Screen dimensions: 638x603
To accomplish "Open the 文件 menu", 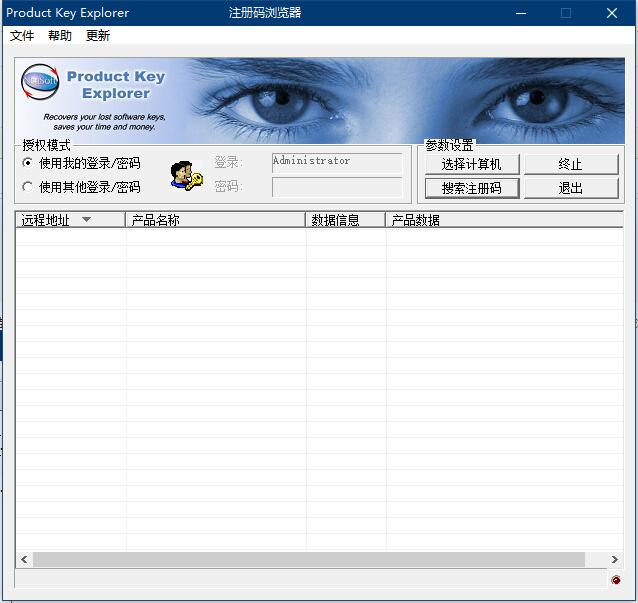I will (x=22, y=36).
